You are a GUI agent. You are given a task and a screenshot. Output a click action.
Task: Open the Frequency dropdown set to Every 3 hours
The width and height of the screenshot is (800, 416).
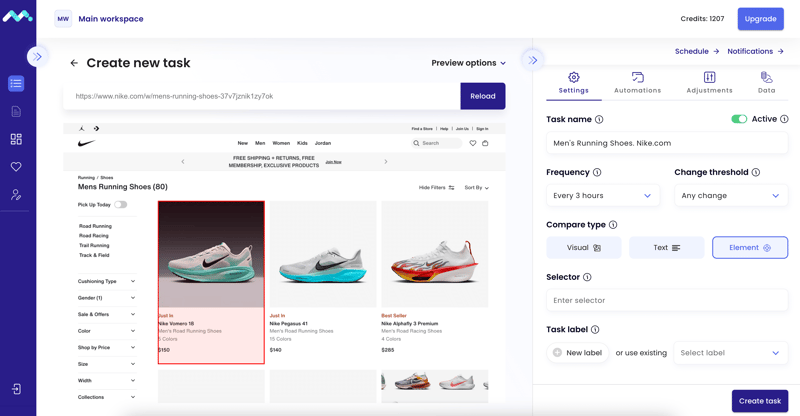603,195
